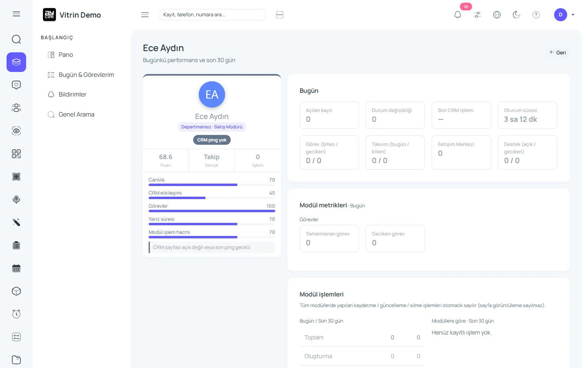
Task: Click the Takvim (bugün / biten) card
Action: (395, 153)
